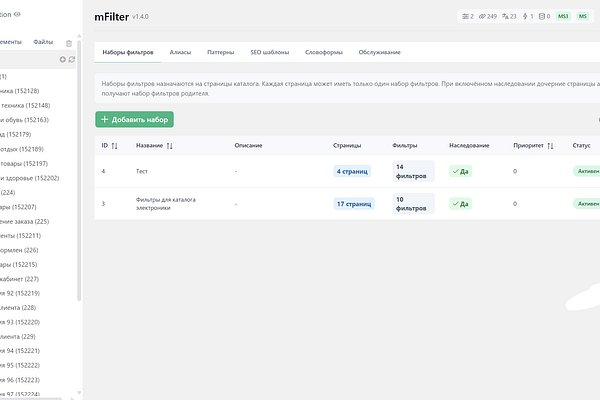The image size is (600, 400).
Task: Click the v1.4.0 version label
Action: point(140,17)
